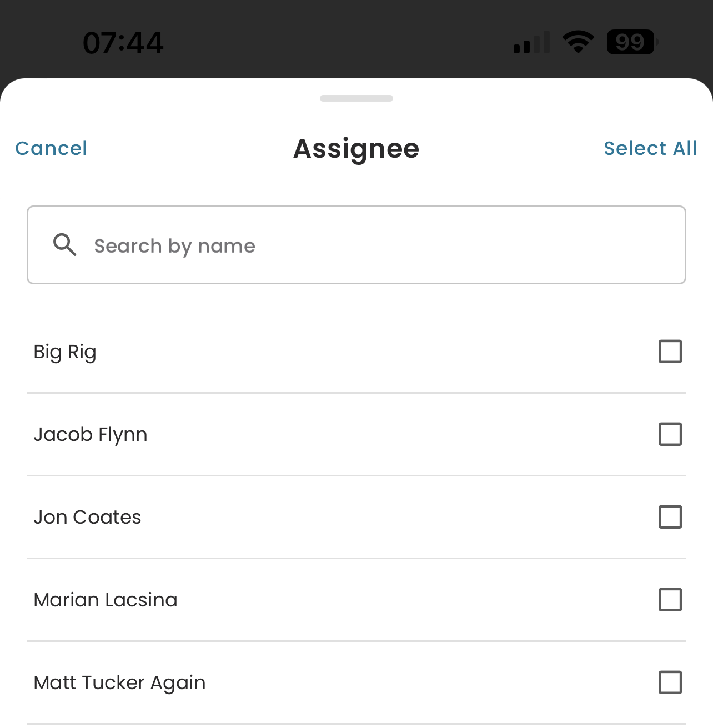Choose the Big Rig name row
This screenshot has width=713, height=728.
[356, 352]
